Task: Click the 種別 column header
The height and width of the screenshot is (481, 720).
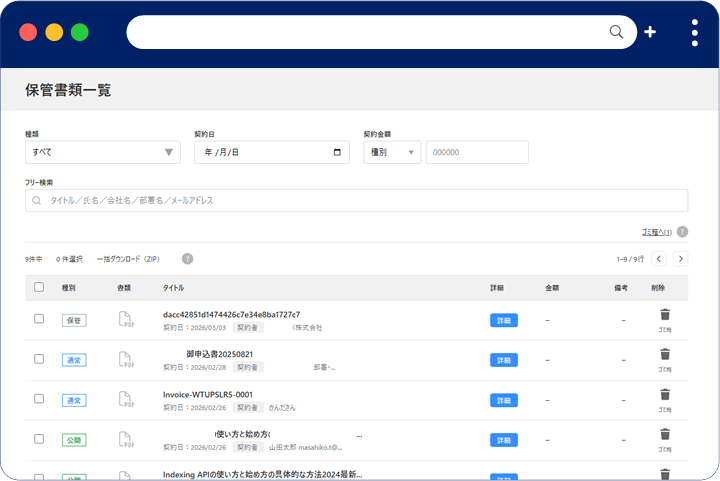Action: (x=68, y=288)
